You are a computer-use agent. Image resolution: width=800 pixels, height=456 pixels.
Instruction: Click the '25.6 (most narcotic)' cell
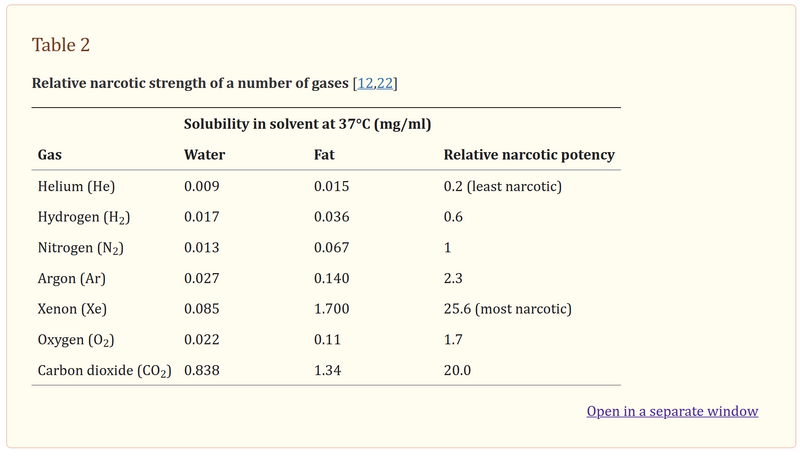pos(507,309)
